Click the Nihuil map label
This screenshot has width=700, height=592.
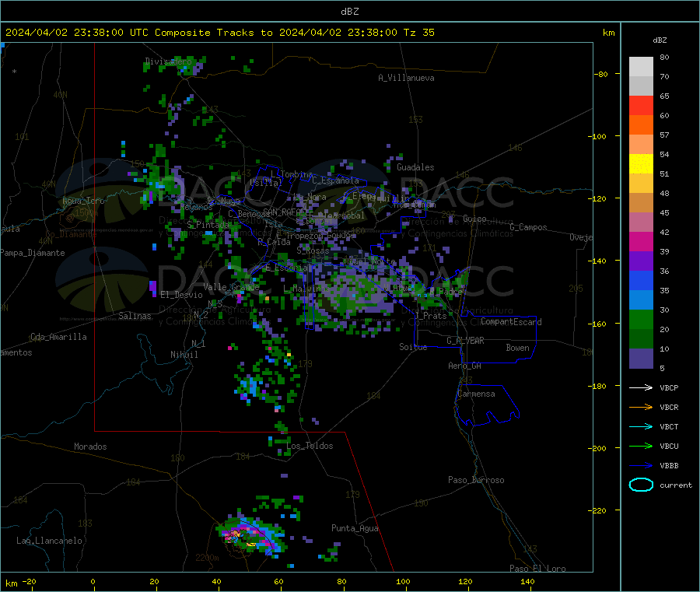click(184, 355)
